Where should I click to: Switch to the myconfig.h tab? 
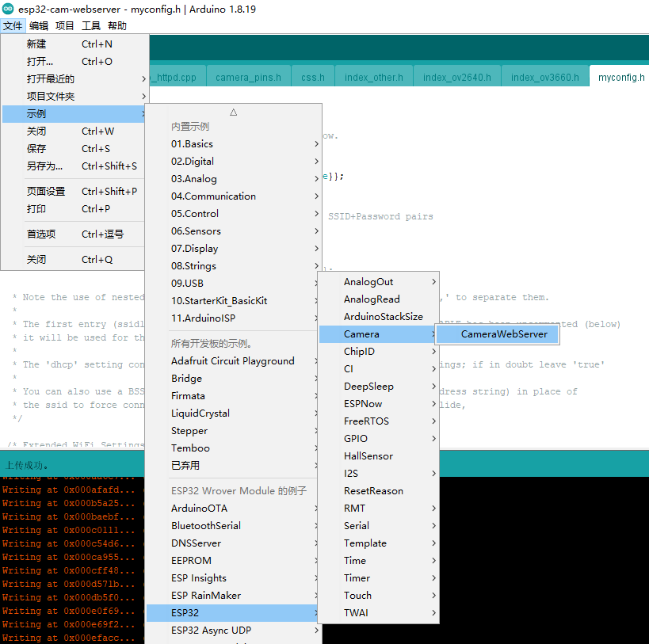620,77
